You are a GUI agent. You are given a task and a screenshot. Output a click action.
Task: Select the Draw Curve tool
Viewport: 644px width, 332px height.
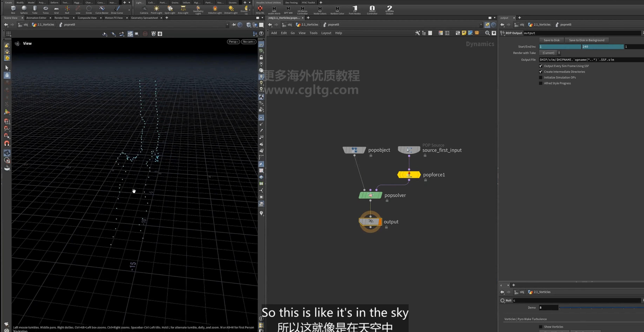(x=117, y=10)
